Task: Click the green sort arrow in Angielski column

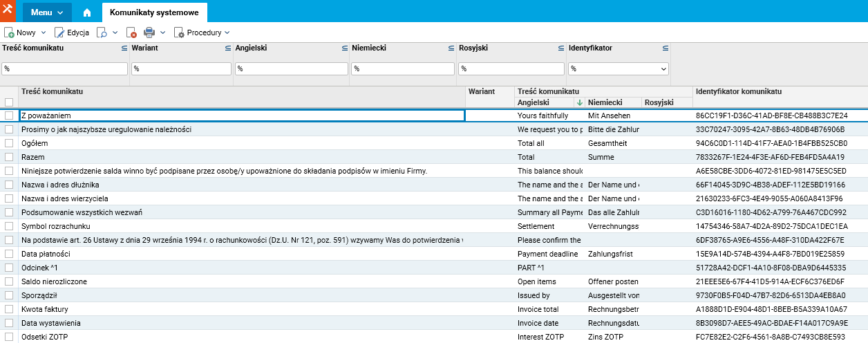Action: (x=580, y=102)
